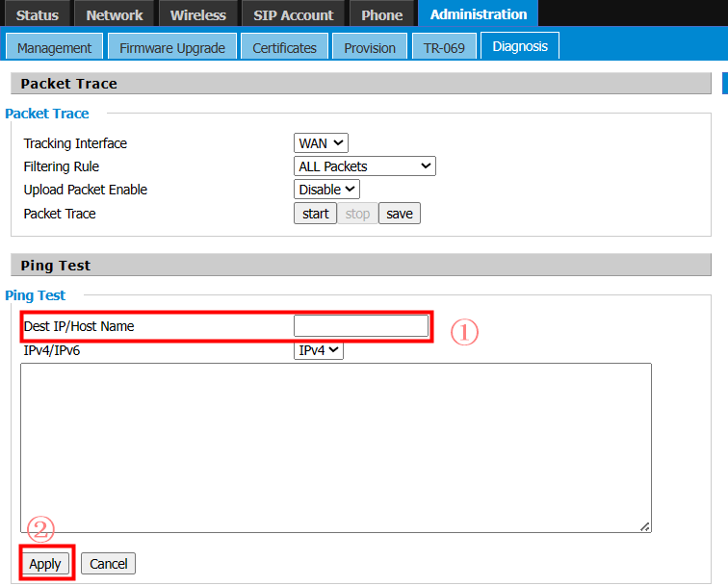728x586 pixels.
Task: Open the Status main tab
Action: coord(38,13)
